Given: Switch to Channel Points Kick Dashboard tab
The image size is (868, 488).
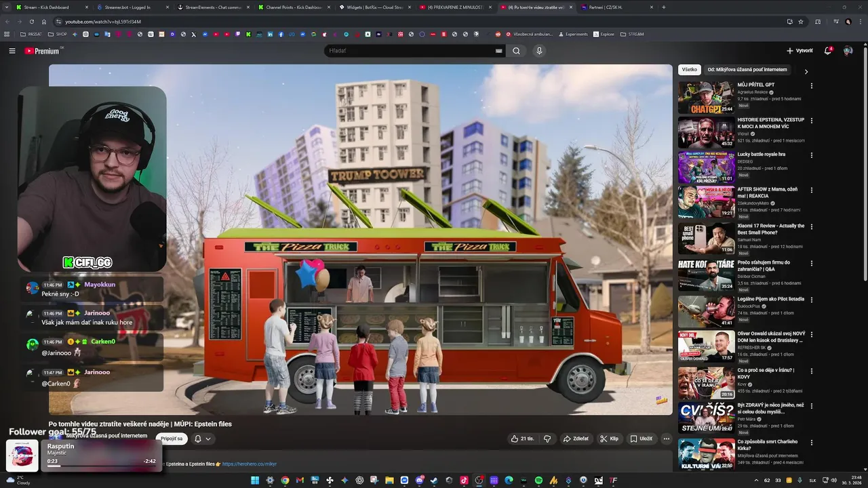Looking at the screenshot, I should [294, 7].
